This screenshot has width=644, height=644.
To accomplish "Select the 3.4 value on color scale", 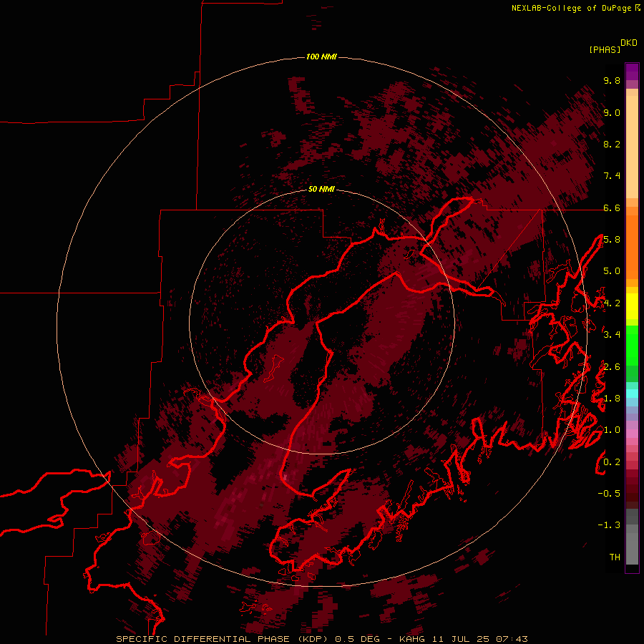I will pos(612,335).
